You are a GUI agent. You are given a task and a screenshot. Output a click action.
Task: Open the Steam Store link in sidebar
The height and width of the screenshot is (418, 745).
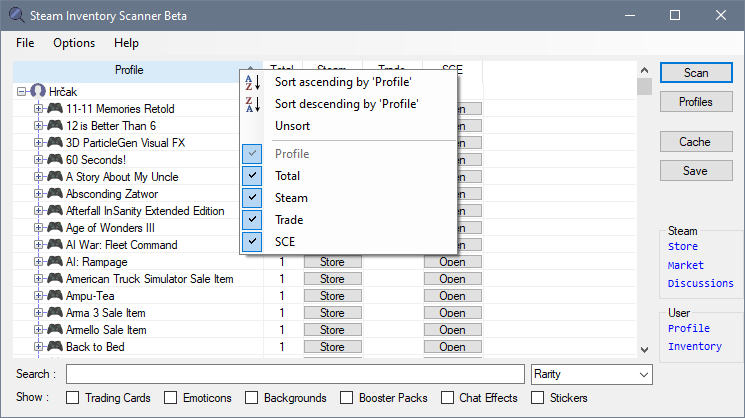pyautogui.click(x=683, y=247)
